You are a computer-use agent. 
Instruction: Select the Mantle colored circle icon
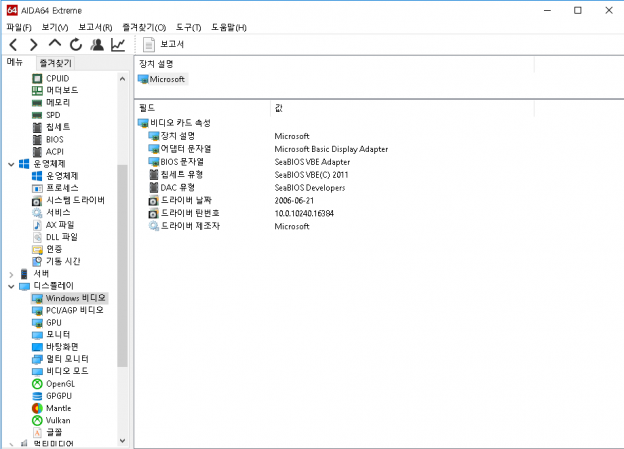(37, 408)
